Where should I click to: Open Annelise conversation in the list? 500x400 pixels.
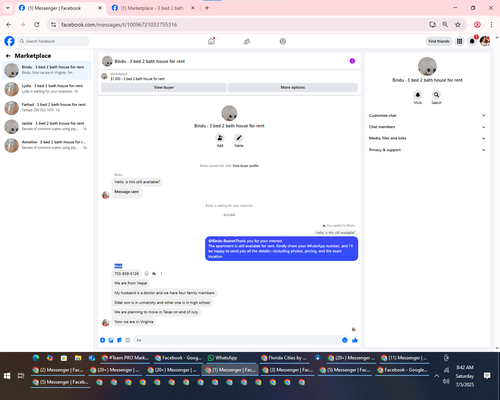pos(47,145)
